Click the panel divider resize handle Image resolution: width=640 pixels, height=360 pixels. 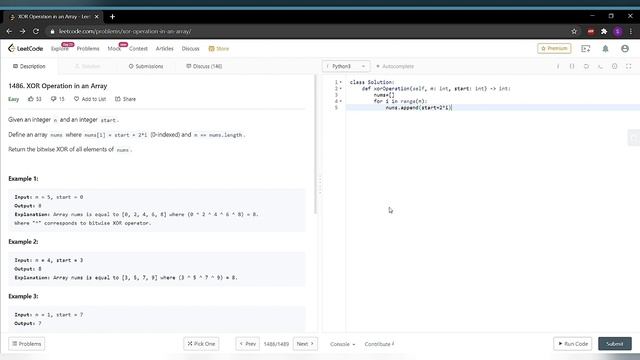pyautogui.click(x=320, y=185)
